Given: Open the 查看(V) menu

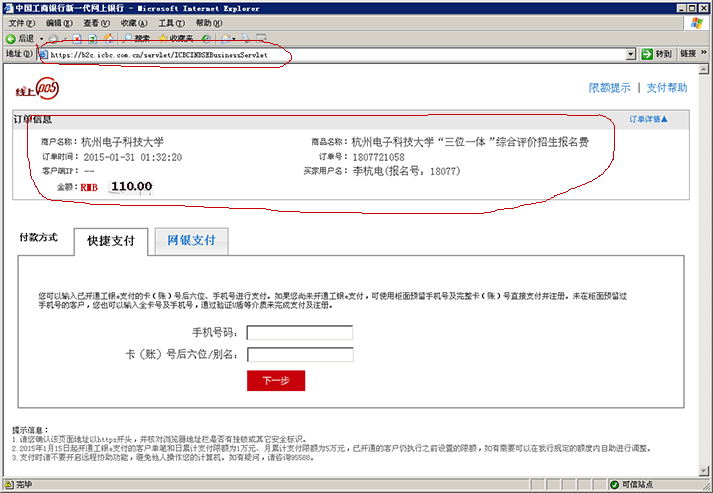Looking at the screenshot, I should coord(96,23).
